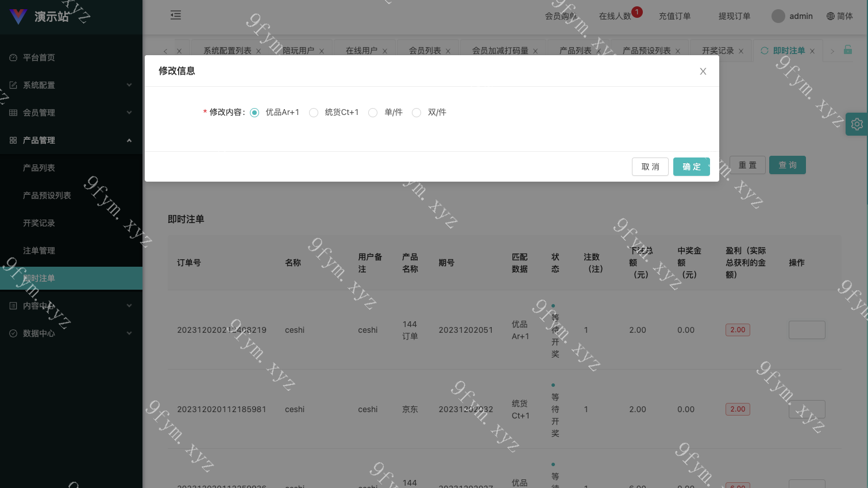Open 提现订单 in top header
Image resolution: width=868 pixels, height=488 pixels.
[734, 16]
